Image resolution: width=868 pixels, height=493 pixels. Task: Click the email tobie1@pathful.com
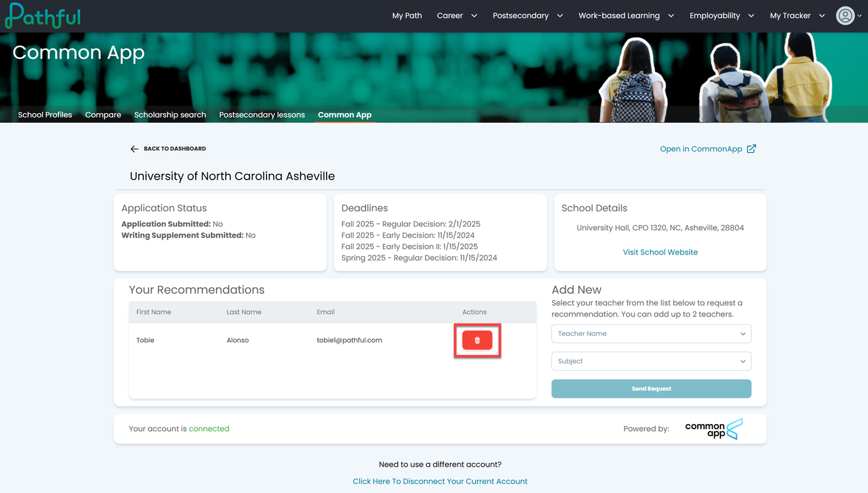(349, 340)
